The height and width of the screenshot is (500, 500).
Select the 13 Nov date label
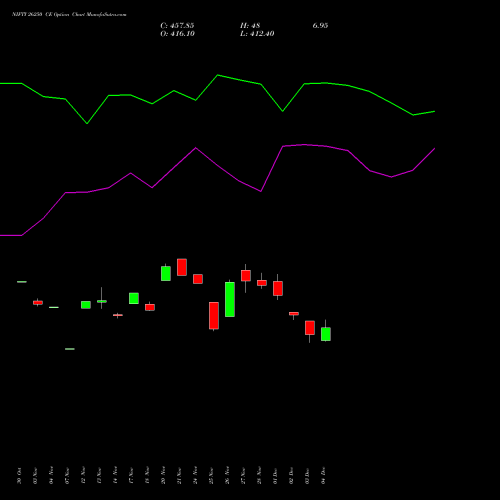(99, 476)
